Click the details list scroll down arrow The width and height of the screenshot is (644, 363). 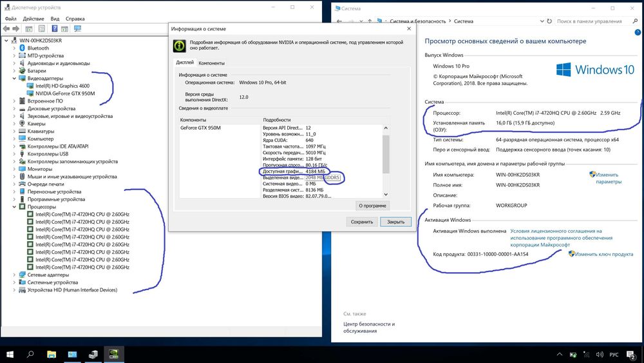(386, 194)
